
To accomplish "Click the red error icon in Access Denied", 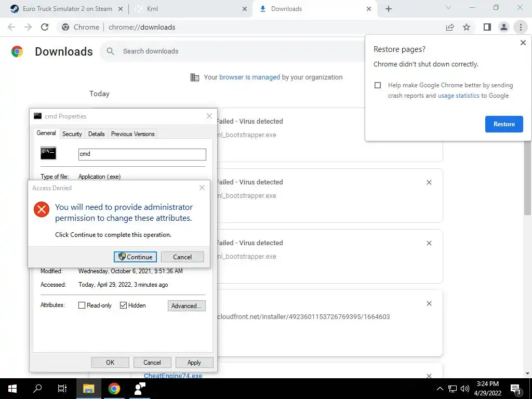I will (42, 209).
